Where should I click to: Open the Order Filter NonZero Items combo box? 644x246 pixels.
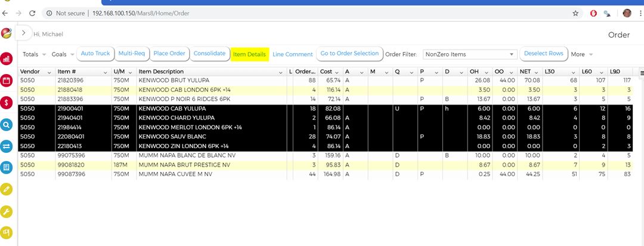(x=470, y=54)
